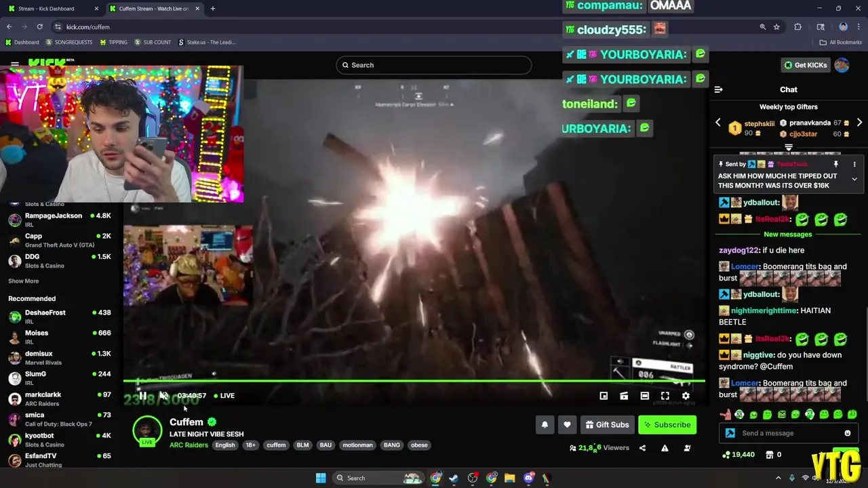Select the English tag
Viewport: 868px width, 488px height.
pos(225,445)
